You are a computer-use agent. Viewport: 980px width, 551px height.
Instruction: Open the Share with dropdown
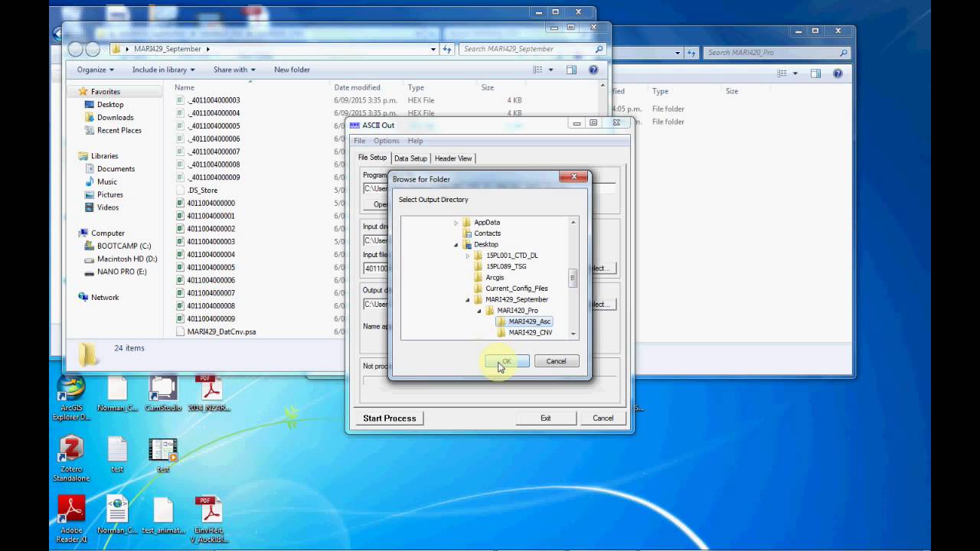tap(235, 70)
